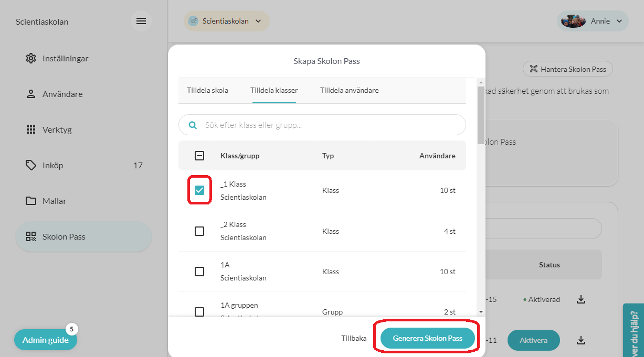The image size is (644, 357).
Task: Open Mallar in the sidebar
Action: tap(83, 201)
